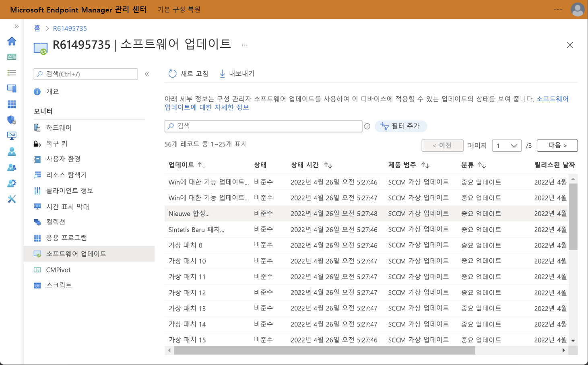This screenshot has width=588, height=365.
Task: Click the table's scroll left arrow
Action: click(169, 351)
